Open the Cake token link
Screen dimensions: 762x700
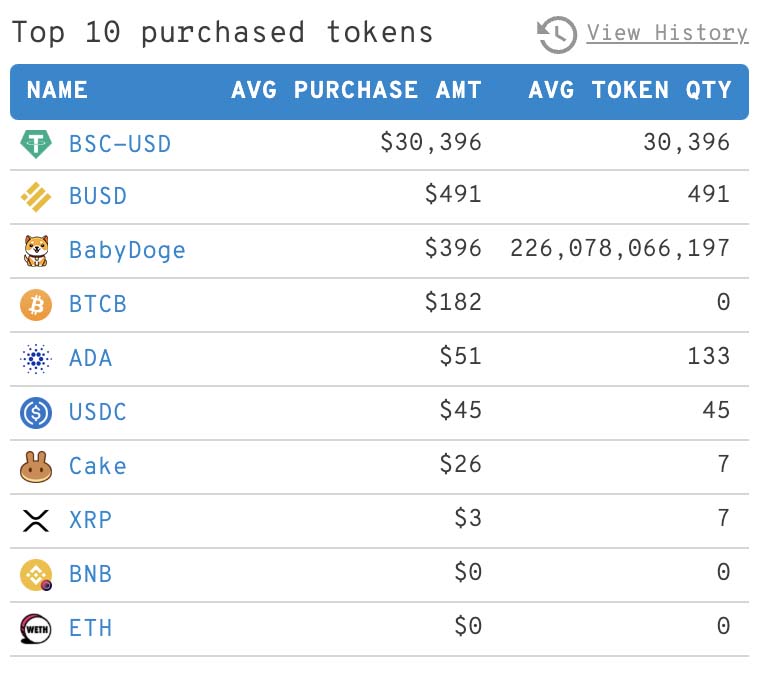coord(98,466)
